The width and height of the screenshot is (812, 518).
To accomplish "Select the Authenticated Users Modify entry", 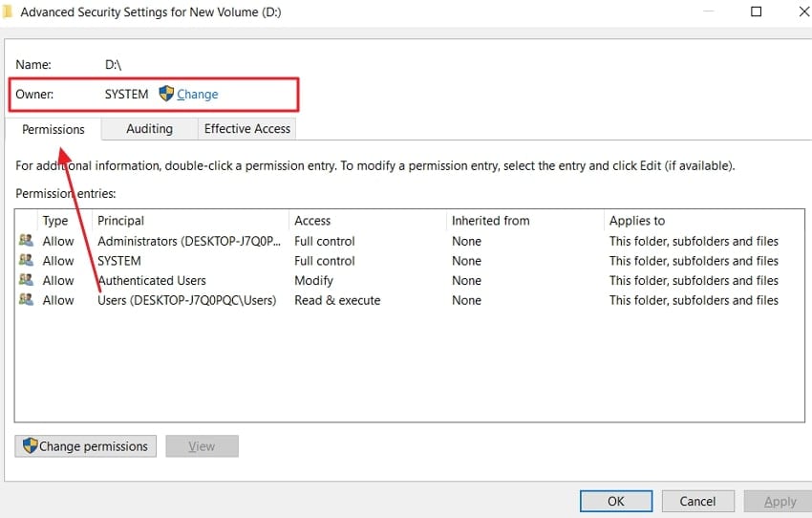I will (x=152, y=281).
